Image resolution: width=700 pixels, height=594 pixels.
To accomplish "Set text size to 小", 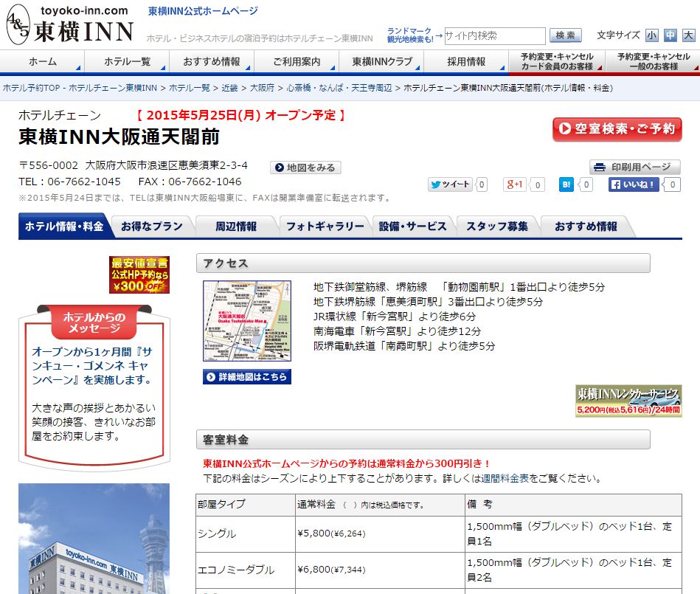I will coord(652,35).
